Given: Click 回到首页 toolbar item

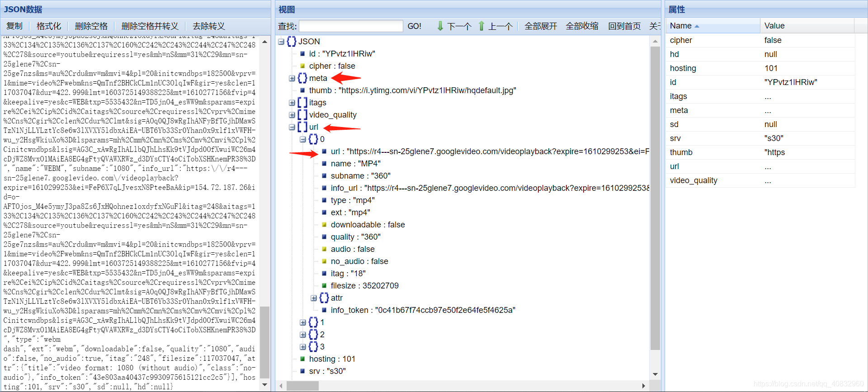Looking at the screenshot, I should point(624,26).
